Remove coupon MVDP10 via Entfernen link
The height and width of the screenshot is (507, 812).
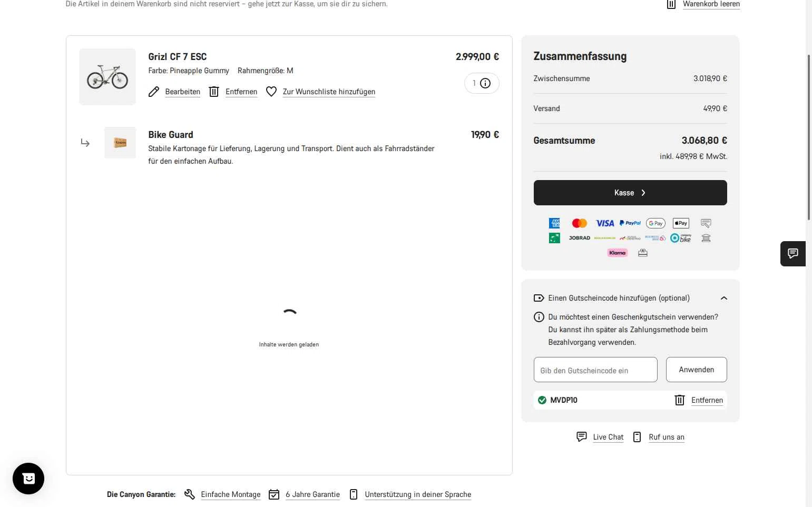tap(707, 400)
